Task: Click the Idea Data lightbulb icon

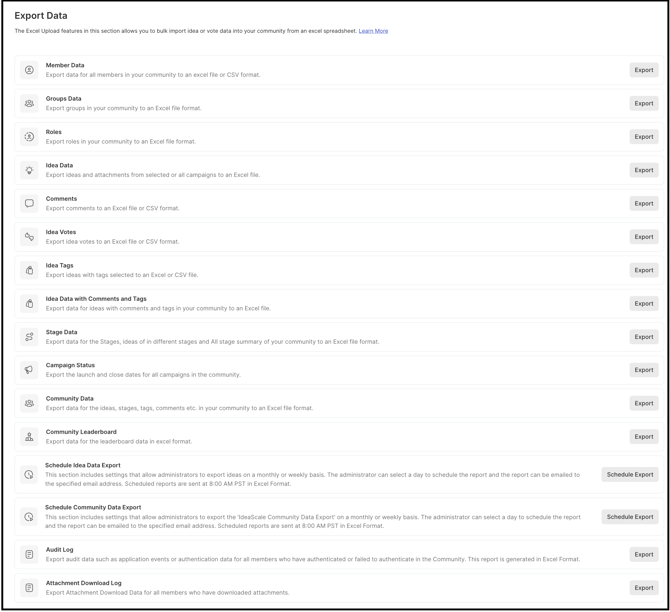Action: pyautogui.click(x=29, y=170)
